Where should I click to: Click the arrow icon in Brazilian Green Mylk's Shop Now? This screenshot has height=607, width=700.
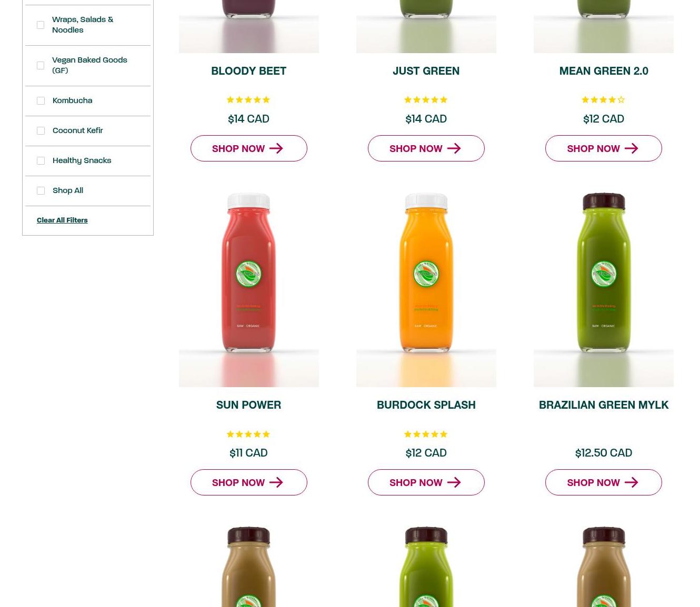pos(631,482)
